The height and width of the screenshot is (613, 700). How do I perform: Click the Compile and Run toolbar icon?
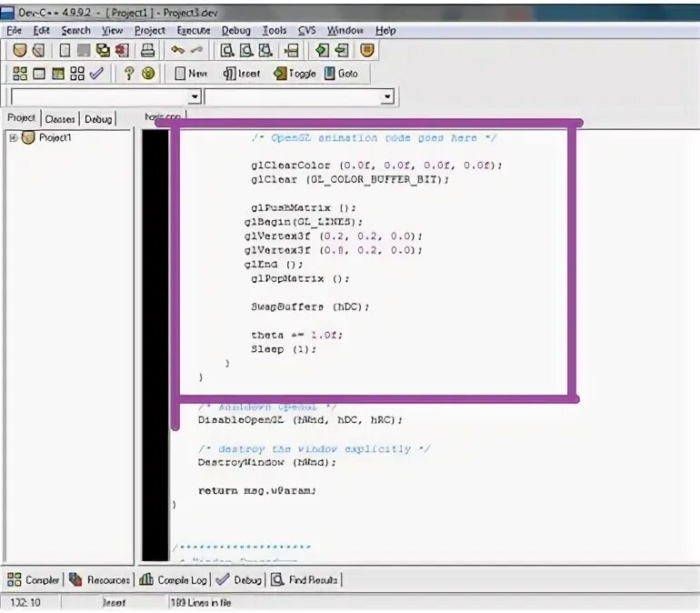pos(58,74)
